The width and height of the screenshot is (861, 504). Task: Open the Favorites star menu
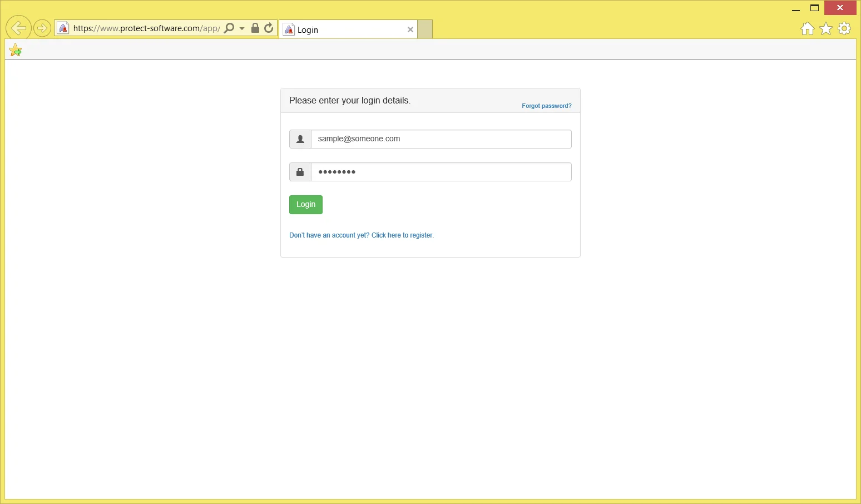[x=826, y=28]
